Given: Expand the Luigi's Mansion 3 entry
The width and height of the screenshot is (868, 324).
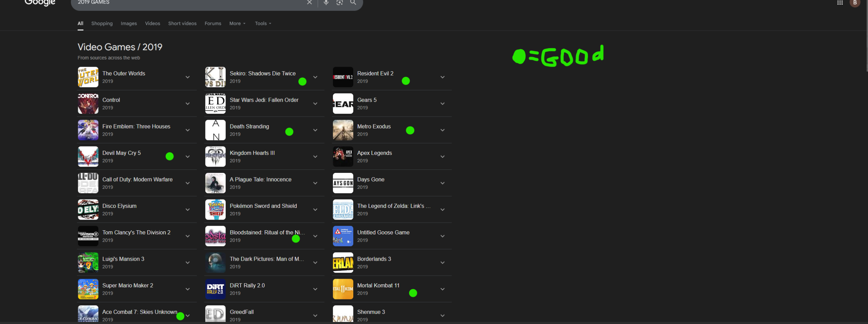Looking at the screenshot, I should pos(188,263).
